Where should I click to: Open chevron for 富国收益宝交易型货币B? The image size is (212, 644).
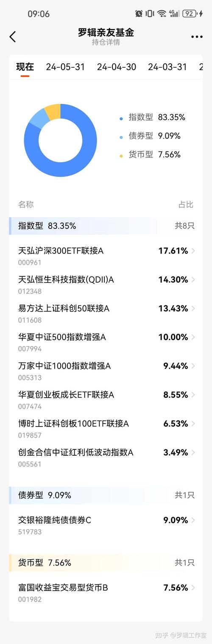pyautogui.click(x=193, y=588)
